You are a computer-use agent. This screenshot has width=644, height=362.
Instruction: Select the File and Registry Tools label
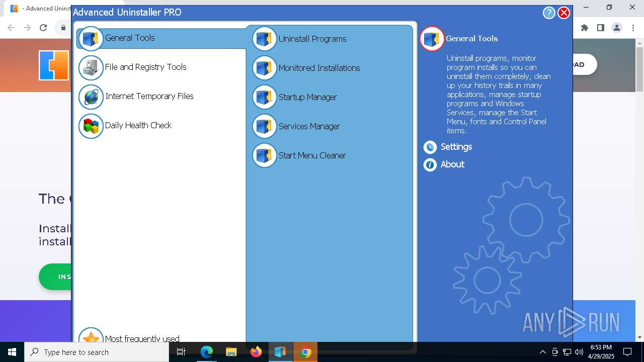point(145,67)
